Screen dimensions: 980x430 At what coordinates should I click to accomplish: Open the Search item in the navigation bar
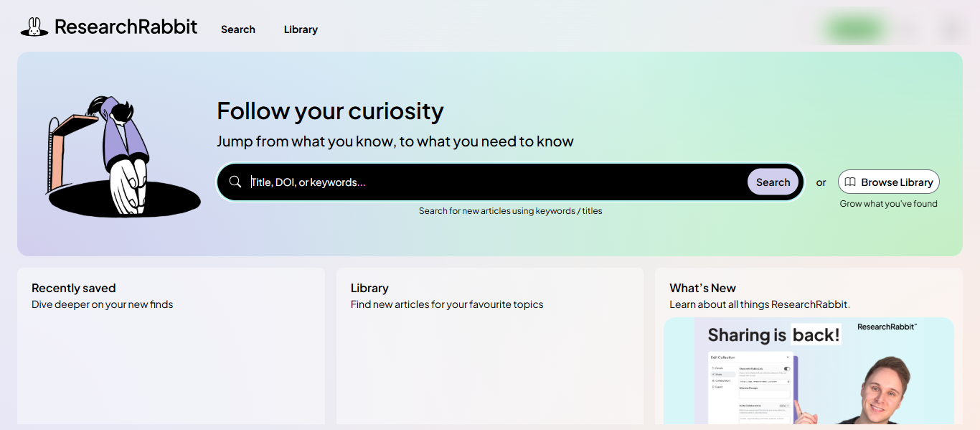click(x=237, y=29)
